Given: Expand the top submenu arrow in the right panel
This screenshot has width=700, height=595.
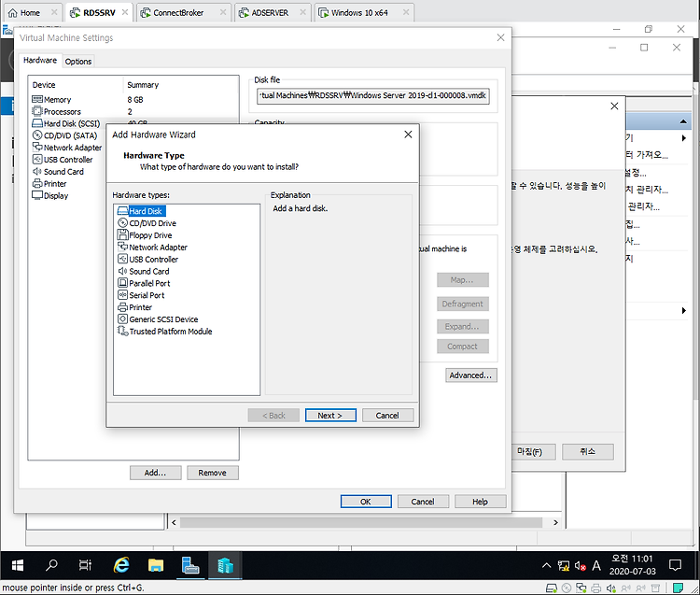Looking at the screenshot, I should pyautogui.click(x=683, y=138).
